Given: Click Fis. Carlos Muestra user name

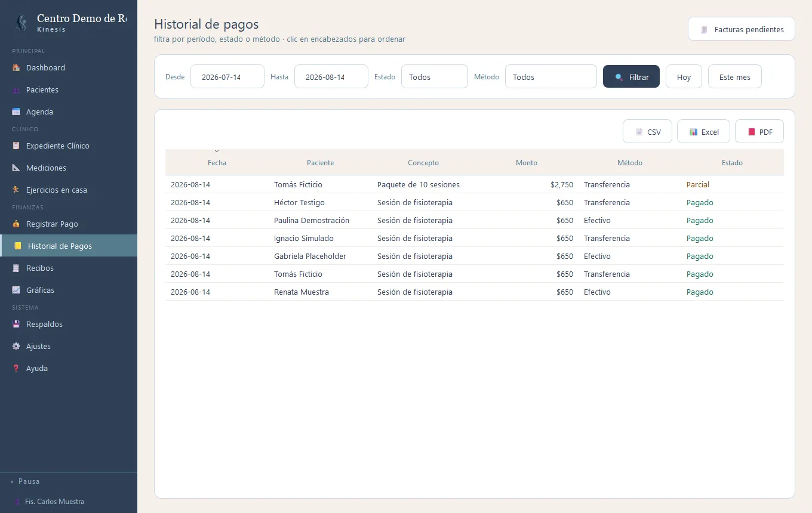Looking at the screenshot, I should (x=54, y=502).
